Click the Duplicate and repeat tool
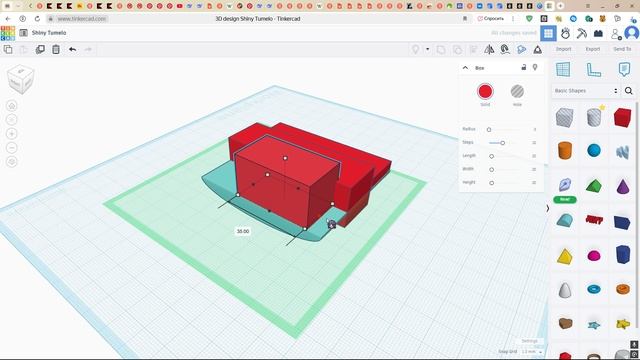This screenshot has height=360, width=640. pyautogui.click(x=40, y=49)
